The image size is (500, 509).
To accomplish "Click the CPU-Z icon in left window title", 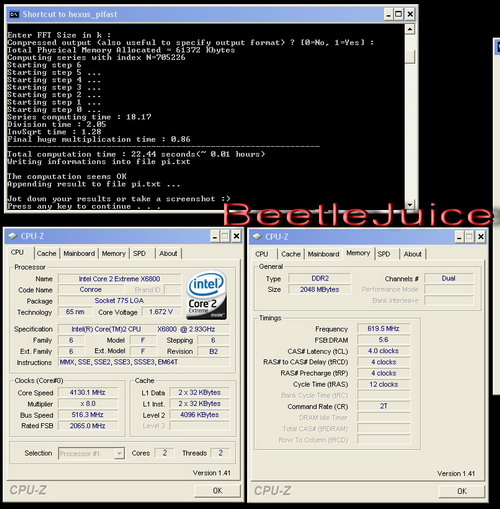I will [13, 236].
